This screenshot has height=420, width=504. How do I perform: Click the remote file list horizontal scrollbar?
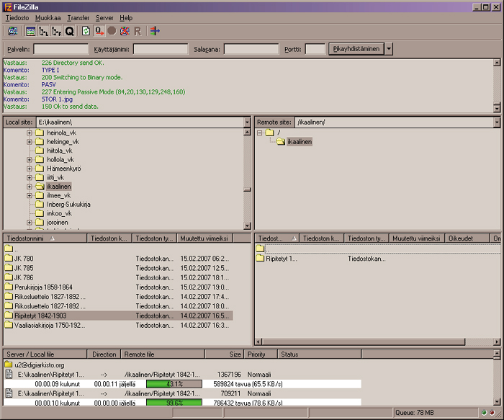364,341
